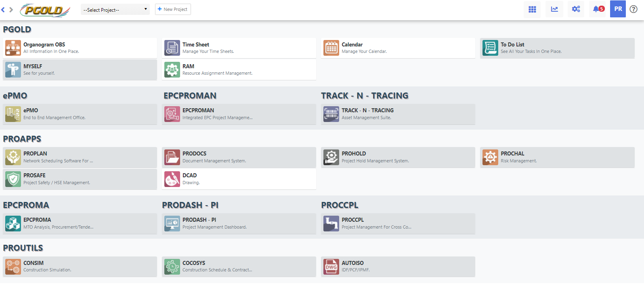Open the COCOSYS gear clock icon
This screenshot has width=644, height=292.
pos(172,267)
